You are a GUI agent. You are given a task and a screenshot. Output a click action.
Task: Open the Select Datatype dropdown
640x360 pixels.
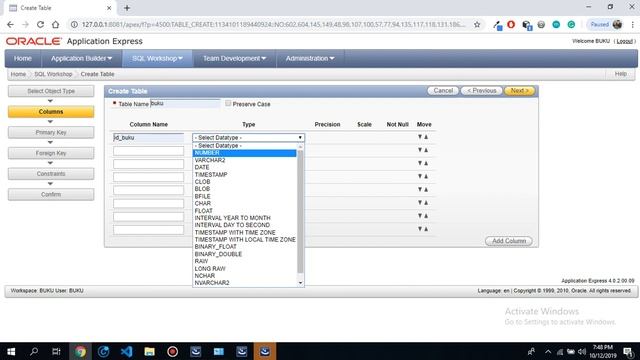tap(248, 138)
